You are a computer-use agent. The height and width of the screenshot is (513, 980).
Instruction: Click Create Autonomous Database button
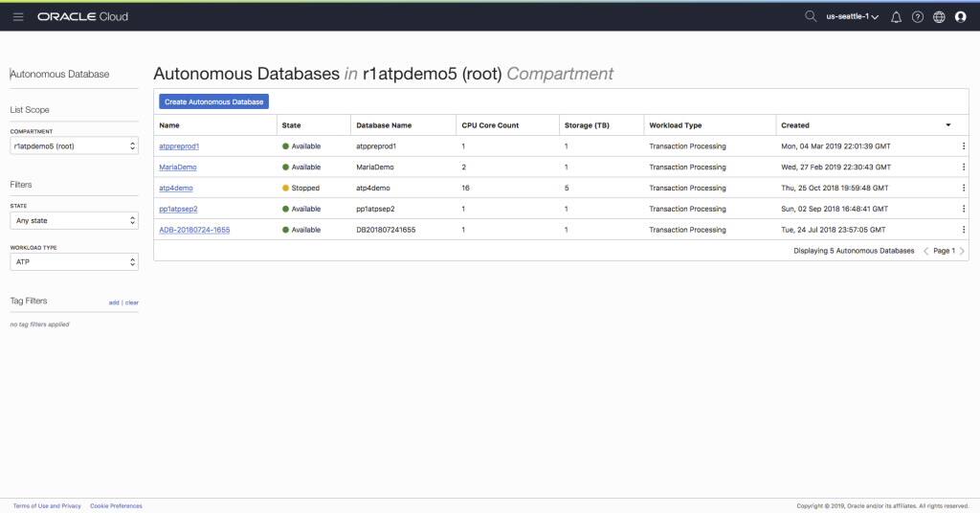[x=213, y=101]
